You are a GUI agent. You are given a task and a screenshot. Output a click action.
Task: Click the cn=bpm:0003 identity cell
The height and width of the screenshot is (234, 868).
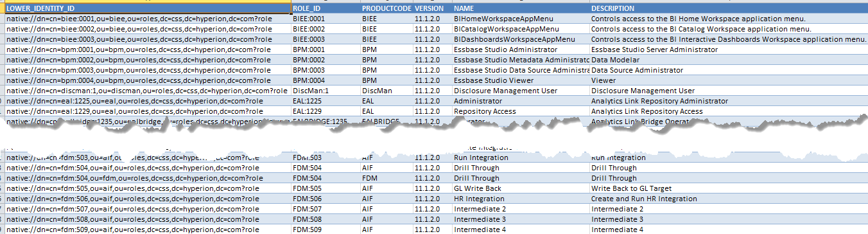pos(148,71)
